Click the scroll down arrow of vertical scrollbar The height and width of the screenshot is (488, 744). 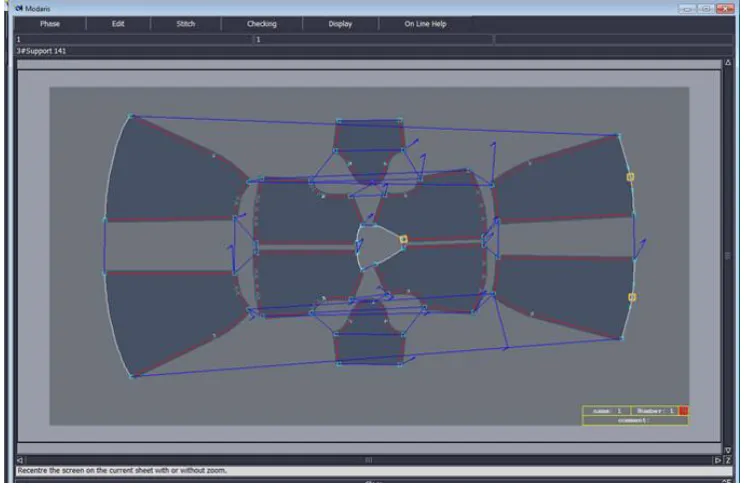coord(728,450)
